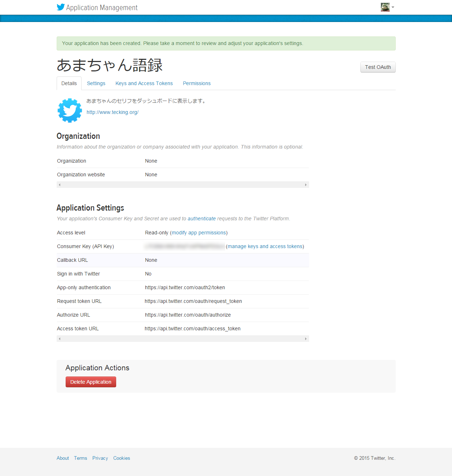The image size is (452, 476).
Task: Click the Application Management header title
Action: pyautogui.click(x=102, y=8)
